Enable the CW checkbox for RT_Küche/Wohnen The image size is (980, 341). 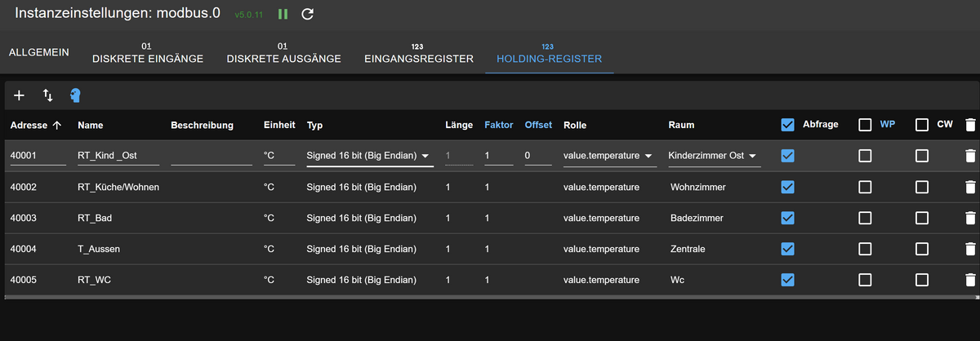(922, 187)
